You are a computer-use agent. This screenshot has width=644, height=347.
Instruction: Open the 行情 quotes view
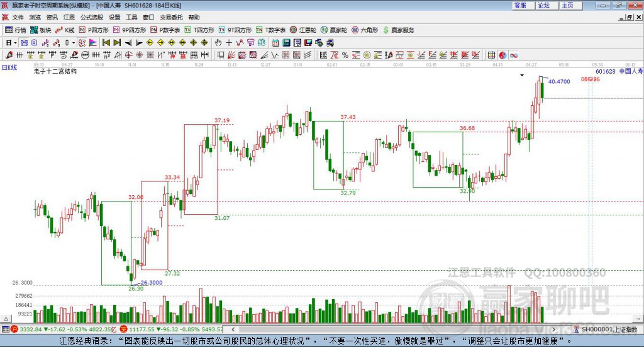click(15, 30)
